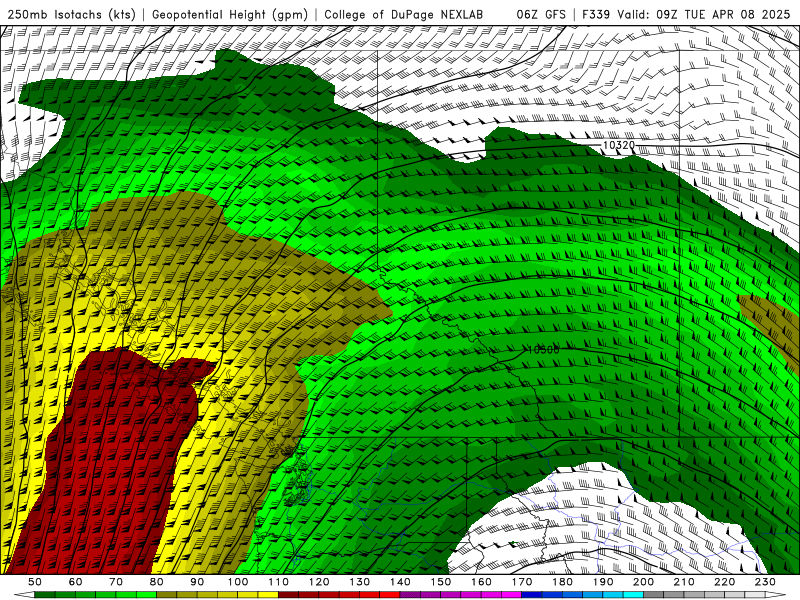This screenshot has width=800, height=600.
Task: Click the 10500 height contour label
Action: click(x=543, y=349)
